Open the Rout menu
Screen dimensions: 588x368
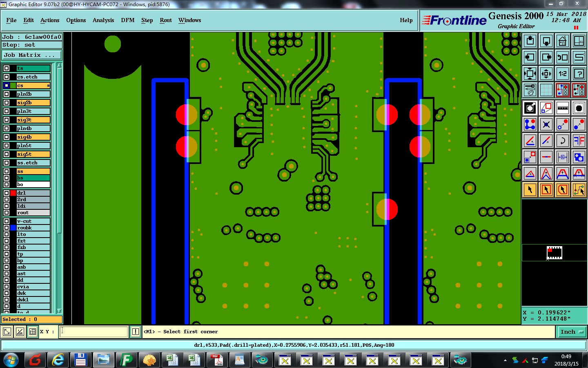click(x=166, y=20)
